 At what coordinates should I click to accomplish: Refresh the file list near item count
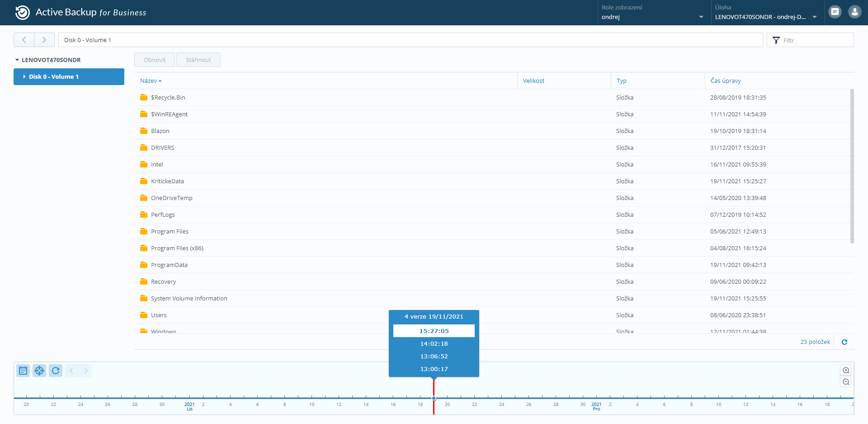coord(844,342)
